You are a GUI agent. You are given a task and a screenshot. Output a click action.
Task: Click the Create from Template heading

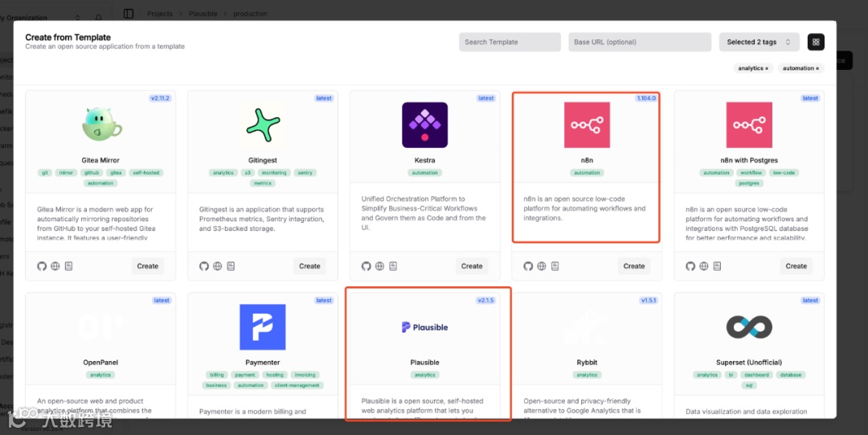click(68, 38)
